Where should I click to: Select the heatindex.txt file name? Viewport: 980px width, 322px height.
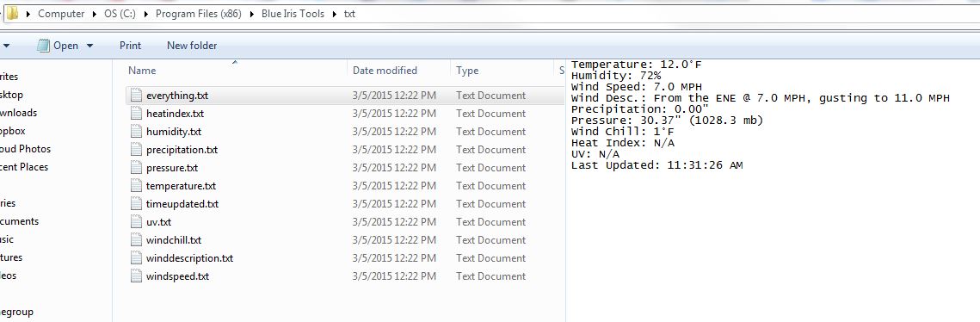[175, 114]
